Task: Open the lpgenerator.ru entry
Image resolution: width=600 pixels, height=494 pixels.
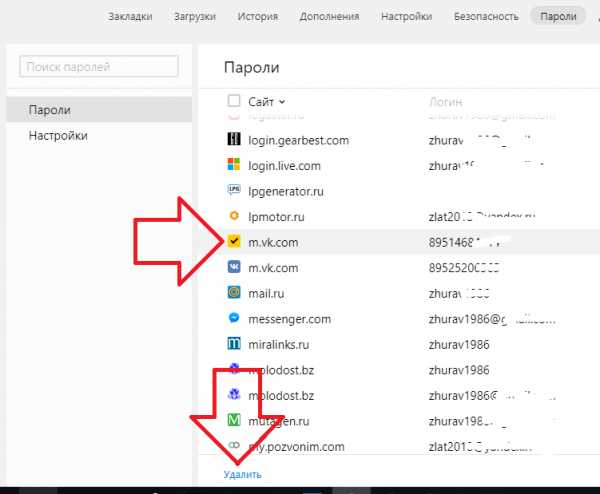Action: pos(286,191)
